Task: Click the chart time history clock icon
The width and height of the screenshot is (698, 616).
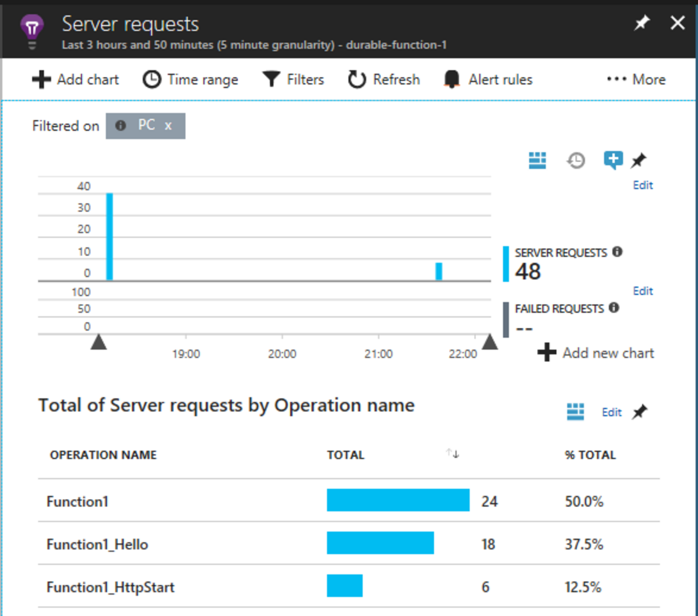Action: point(576,160)
